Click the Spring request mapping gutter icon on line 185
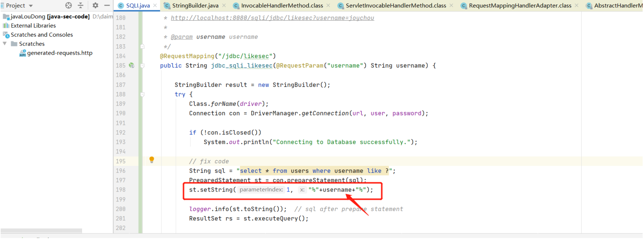The height and width of the screenshot is (239, 644). [x=132, y=65]
